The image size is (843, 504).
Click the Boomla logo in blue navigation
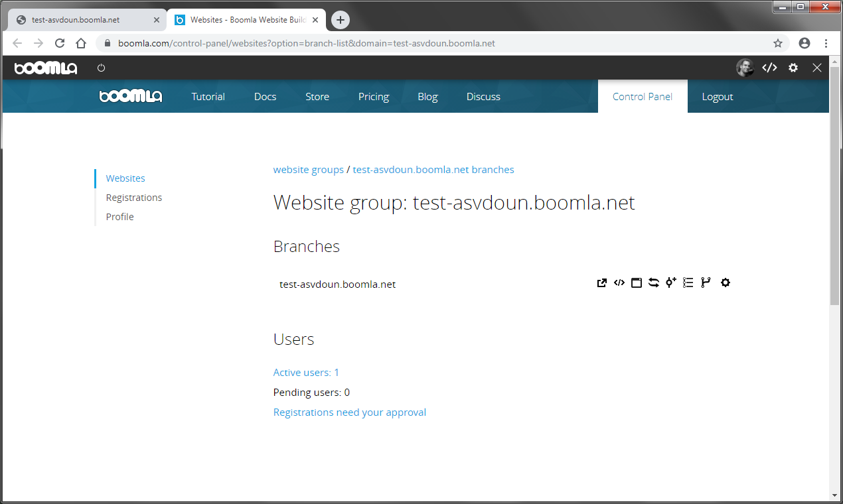[131, 96]
